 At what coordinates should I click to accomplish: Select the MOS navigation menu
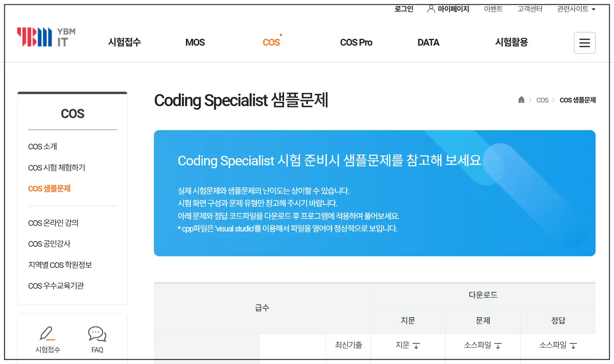(195, 42)
